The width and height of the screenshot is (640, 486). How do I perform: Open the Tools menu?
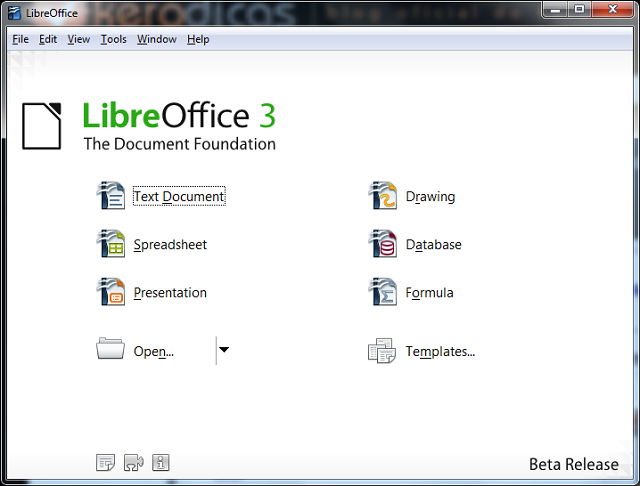pyautogui.click(x=113, y=39)
